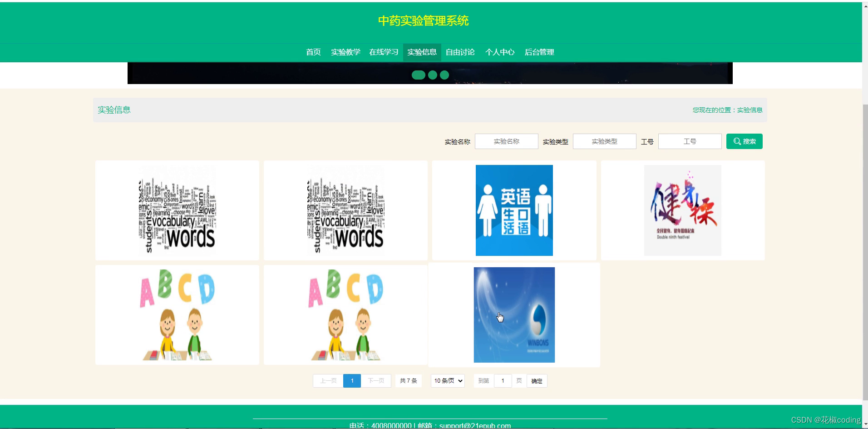Click the right-side page scrollbar
The height and width of the screenshot is (429, 868).
pos(865,182)
